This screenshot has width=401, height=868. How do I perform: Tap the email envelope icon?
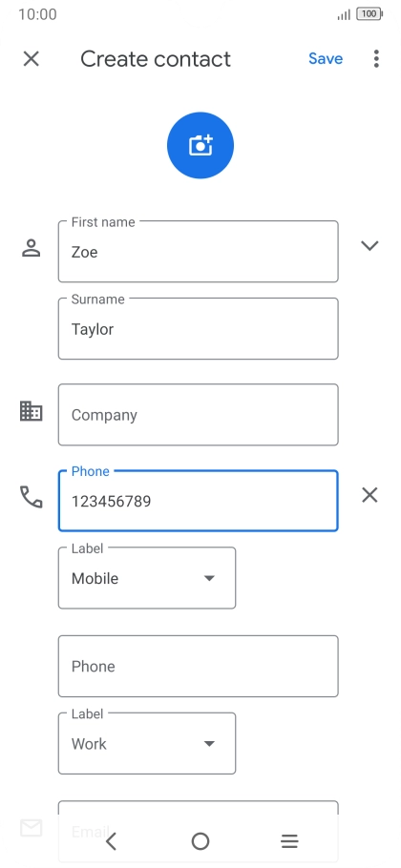point(31,828)
